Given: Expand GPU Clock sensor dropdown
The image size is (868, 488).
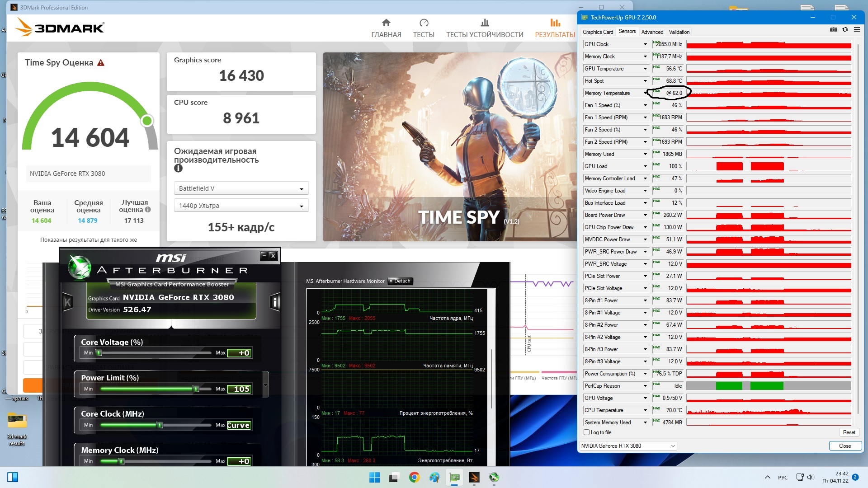Looking at the screenshot, I should point(645,44).
